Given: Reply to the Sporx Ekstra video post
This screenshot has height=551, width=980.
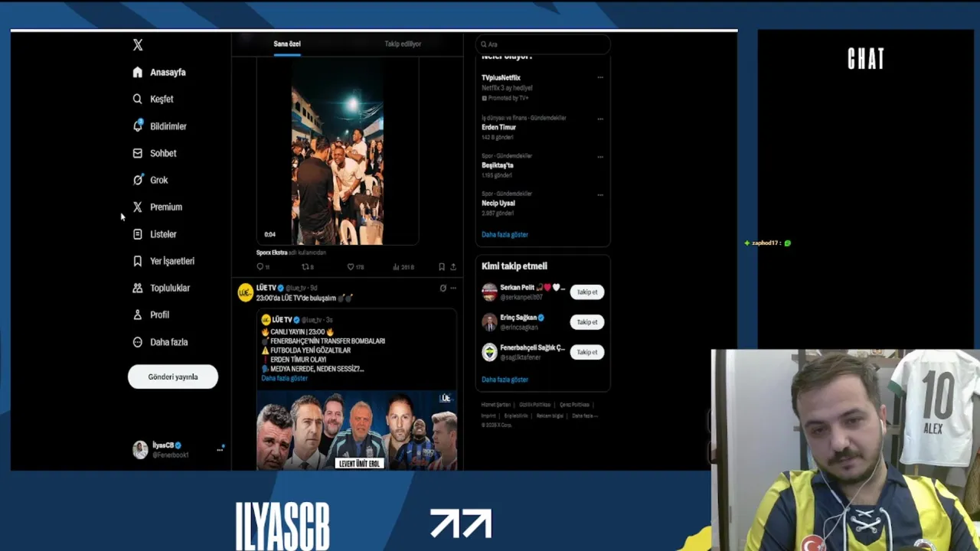Looking at the screenshot, I should (x=263, y=267).
